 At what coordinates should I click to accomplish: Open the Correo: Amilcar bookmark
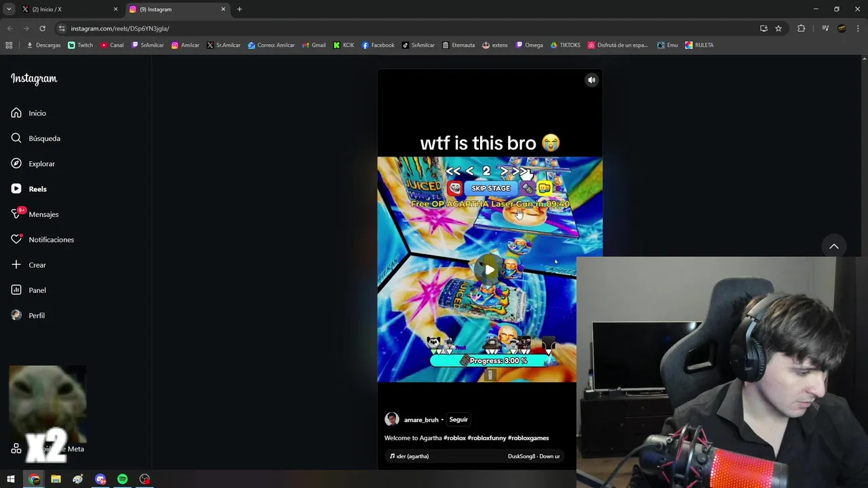point(271,45)
